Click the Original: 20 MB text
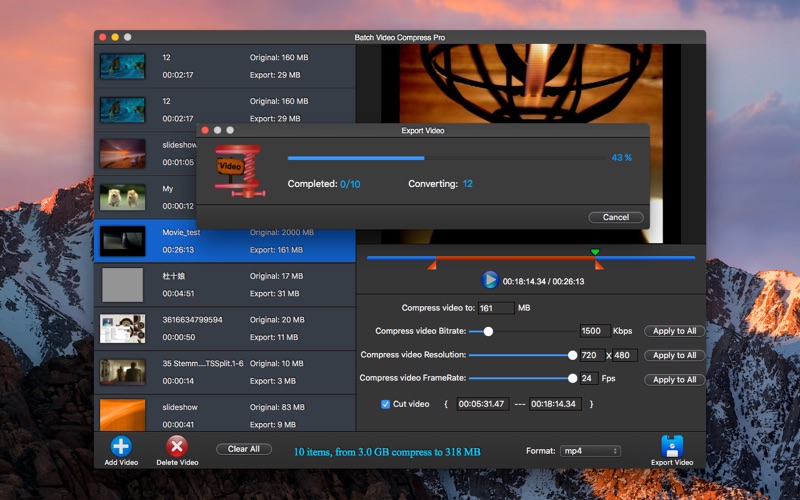The width and height of the screenshot is (800, 500). [x=277, y=320]
